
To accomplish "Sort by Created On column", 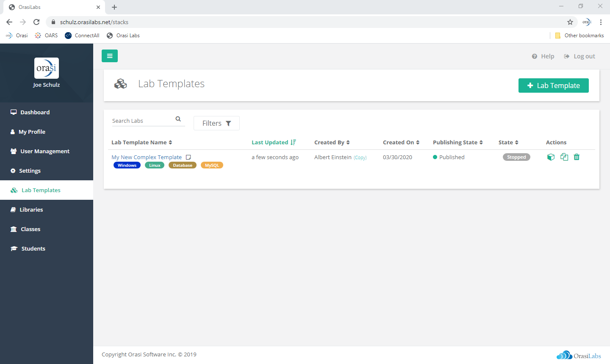I will tap(401, 142).
